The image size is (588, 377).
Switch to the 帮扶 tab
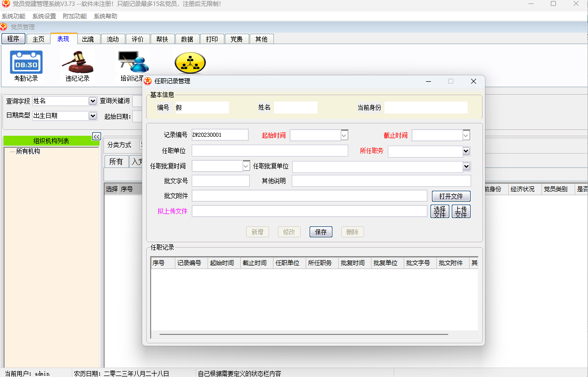162,39
